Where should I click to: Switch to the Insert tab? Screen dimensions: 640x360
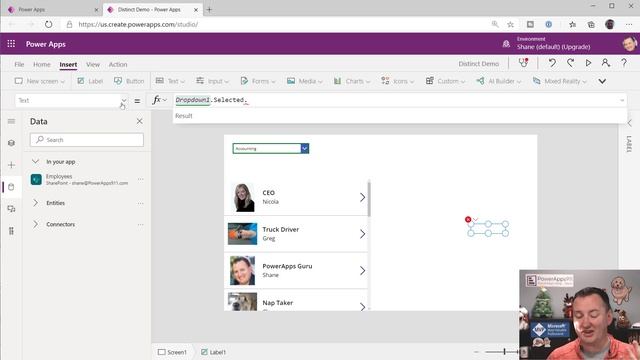pyautogui.click(x=68, y=64)
